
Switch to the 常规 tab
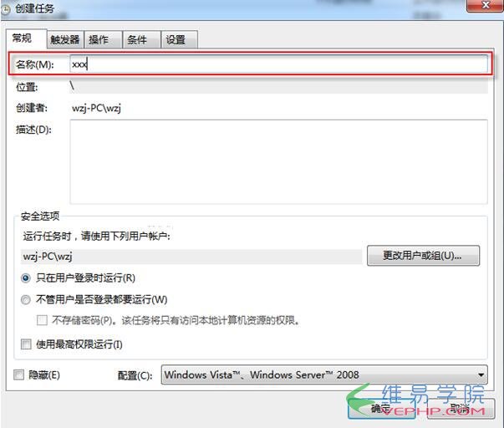tap(26, 38)
